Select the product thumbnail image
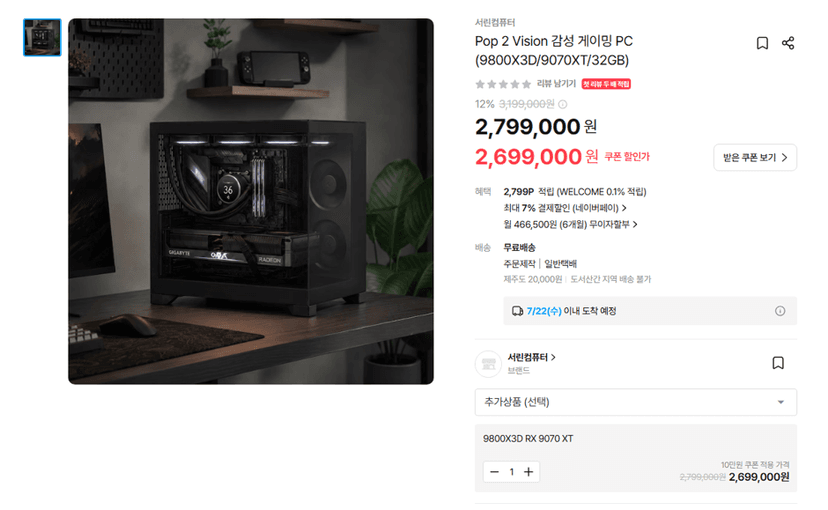 [42, 37]
